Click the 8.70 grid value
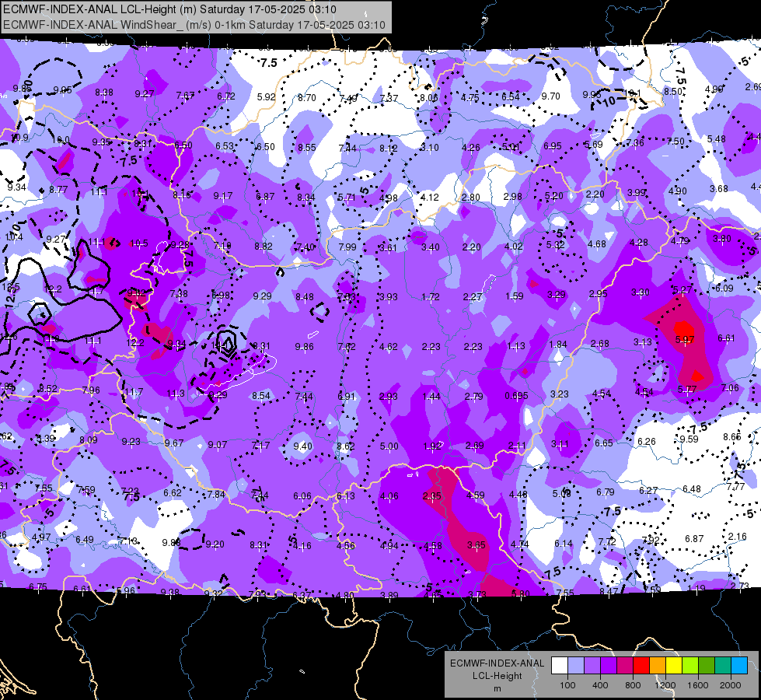 coord(307,98)
